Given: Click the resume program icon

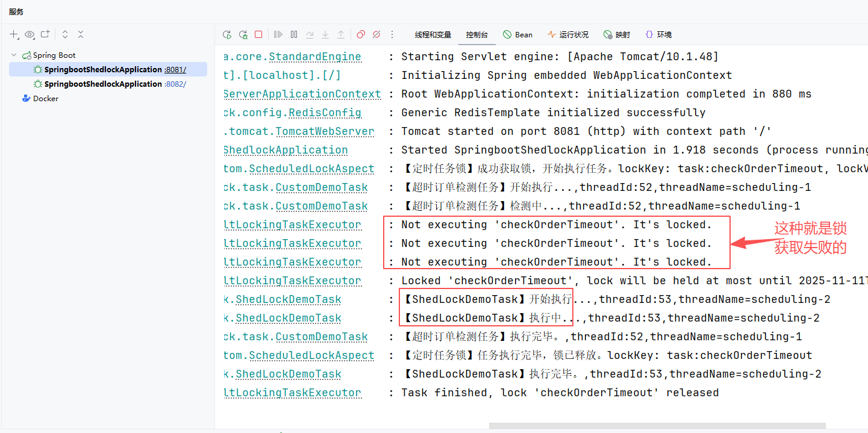Looking at the screenshot, I should (278, 35).
